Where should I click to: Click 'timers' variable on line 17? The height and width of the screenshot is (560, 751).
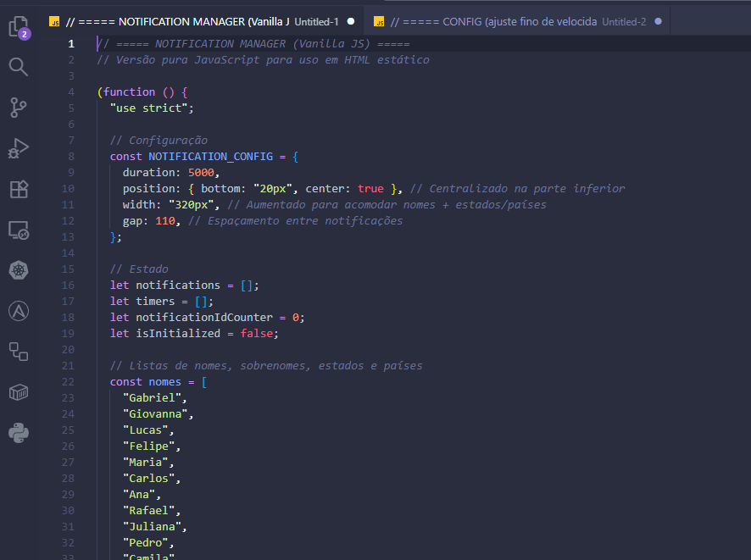156,302
